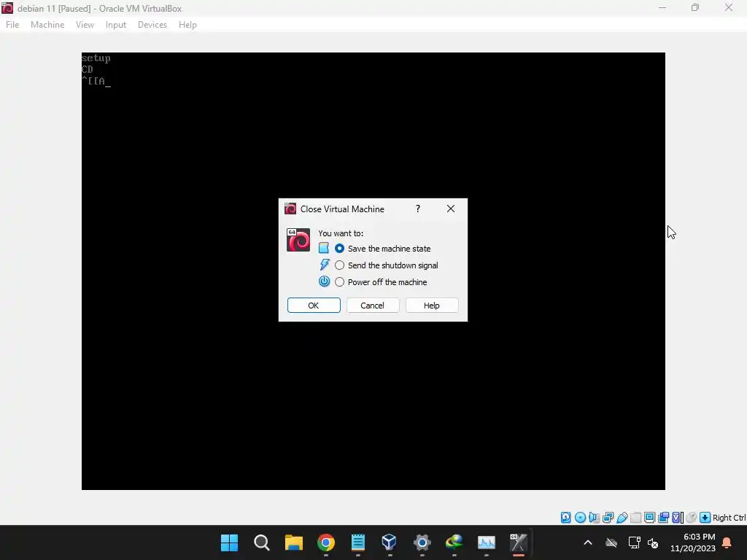Screen dimensions: 747x560
Task: Click the Right Ctrl host key label
Action: [x=729, y=518]
